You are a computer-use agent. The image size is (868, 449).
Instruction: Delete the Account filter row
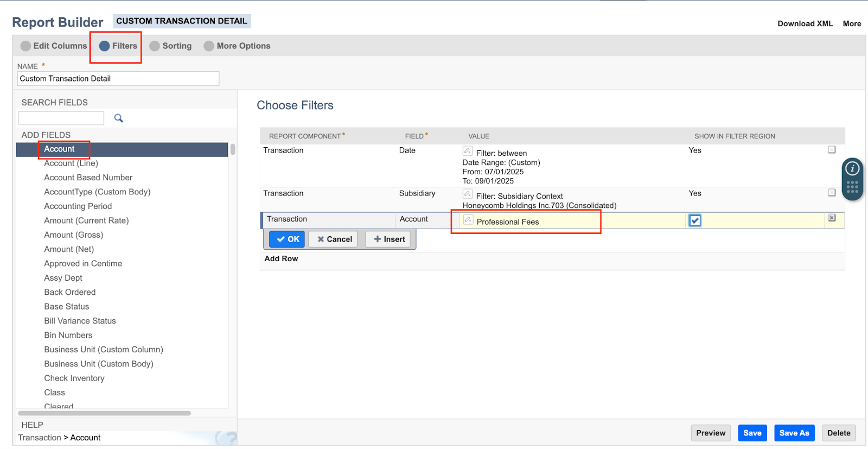click(831, 218)
